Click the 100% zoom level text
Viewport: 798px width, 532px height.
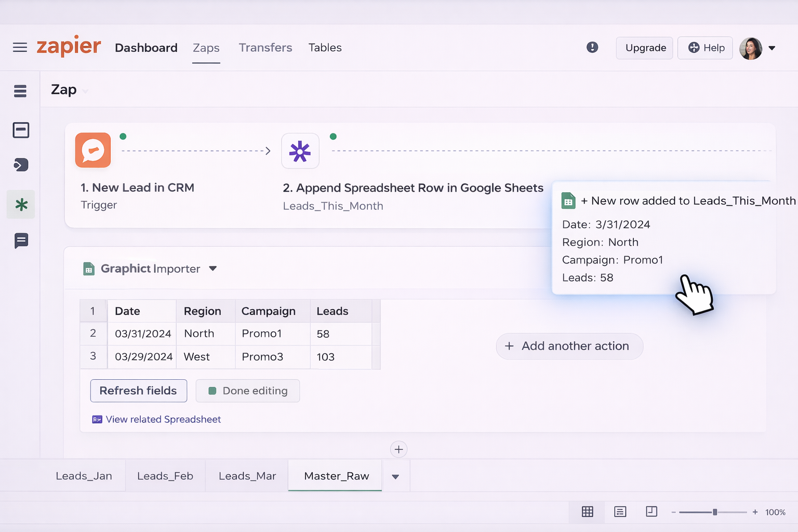coord(775,512)
